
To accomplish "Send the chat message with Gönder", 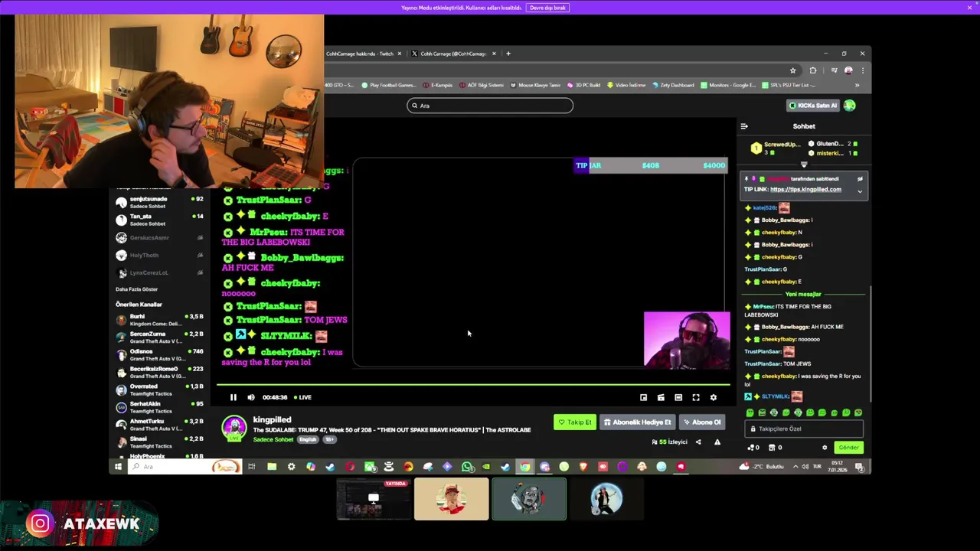I will [x=848, y=448].
